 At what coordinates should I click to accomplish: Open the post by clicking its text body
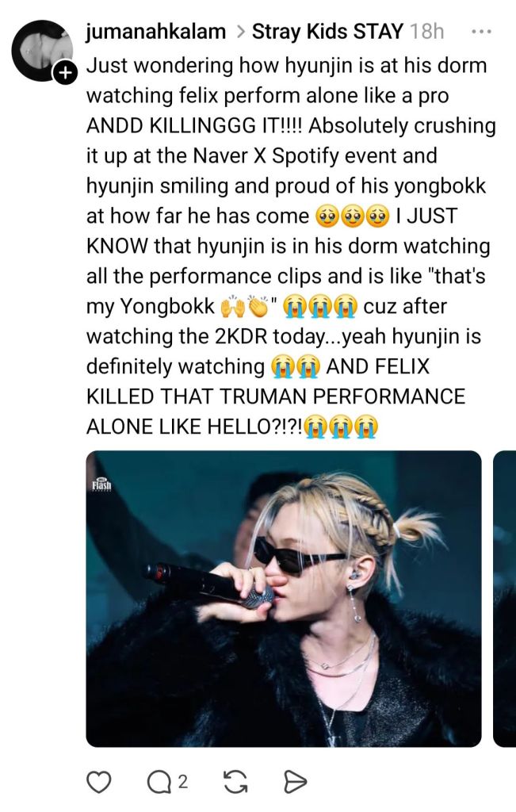291,246
